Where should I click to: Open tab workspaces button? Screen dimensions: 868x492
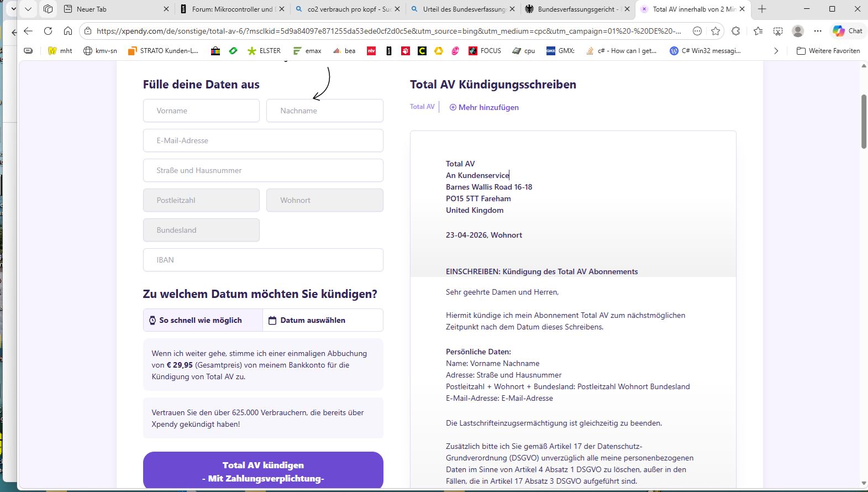(x=48, y=9)
